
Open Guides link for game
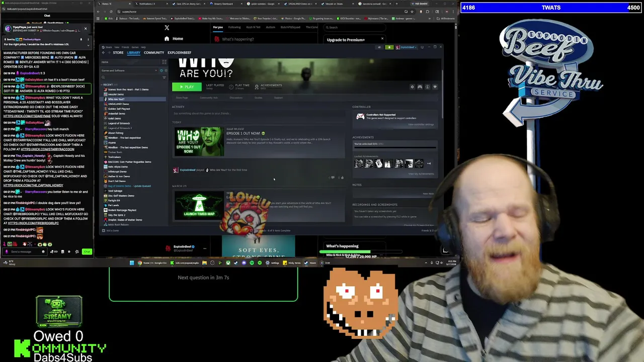pos(258,98)
